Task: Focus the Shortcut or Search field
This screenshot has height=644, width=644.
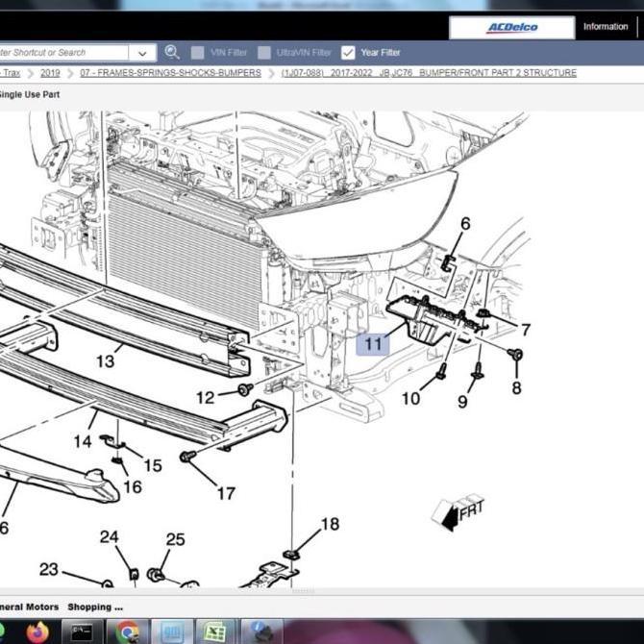Action: tap(63, 53)
